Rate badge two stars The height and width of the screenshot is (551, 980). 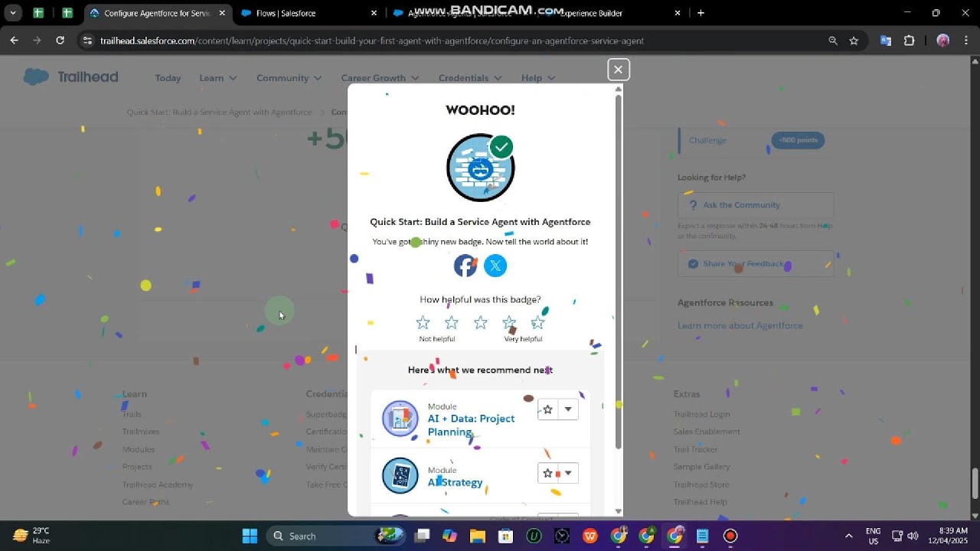(452, 323)
